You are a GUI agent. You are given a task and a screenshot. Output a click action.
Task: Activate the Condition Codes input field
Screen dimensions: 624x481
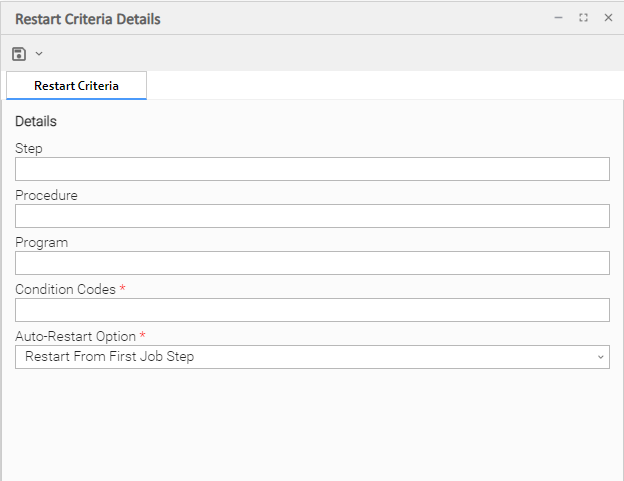[312, 310]
